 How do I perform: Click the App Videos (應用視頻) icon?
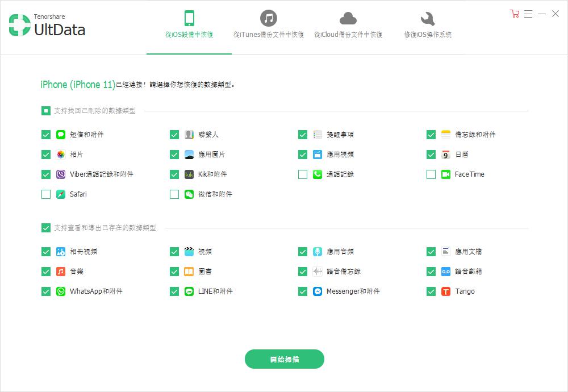tap(318, 155)
